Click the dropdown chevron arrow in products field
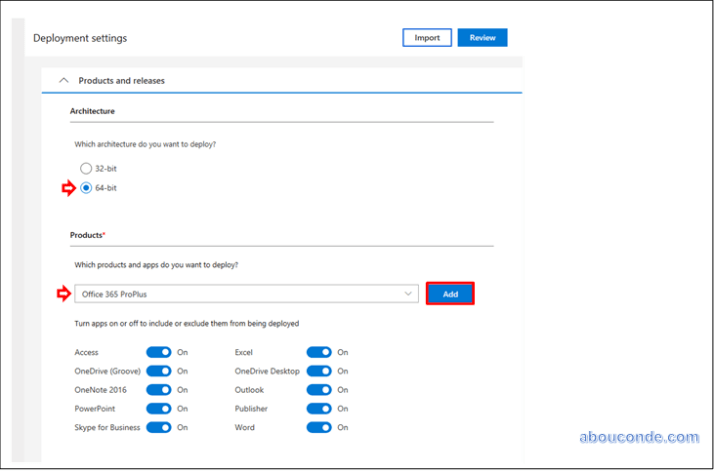 pyautogui.click(x=407, y=294)
